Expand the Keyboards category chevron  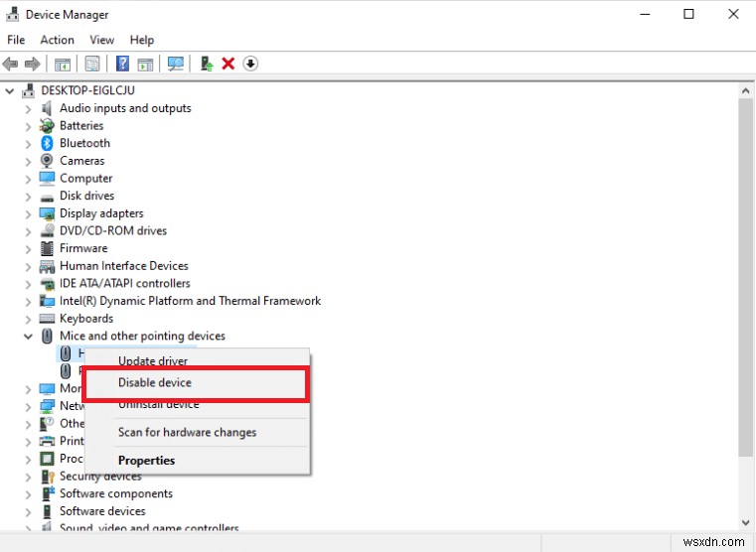coord(28,319)
